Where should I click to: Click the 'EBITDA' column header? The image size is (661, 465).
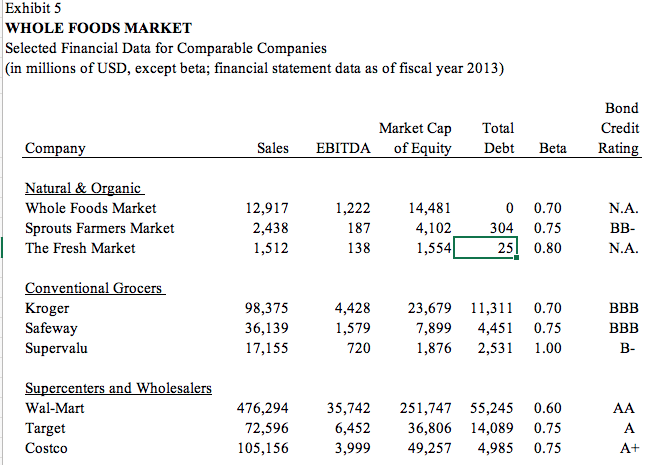tap(343, 148)
